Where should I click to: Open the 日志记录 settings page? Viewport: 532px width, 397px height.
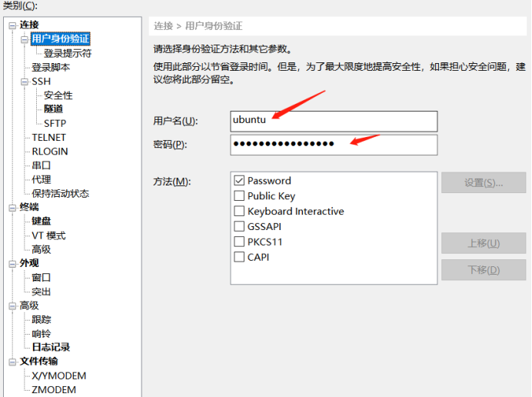click(x=51, y=348)
